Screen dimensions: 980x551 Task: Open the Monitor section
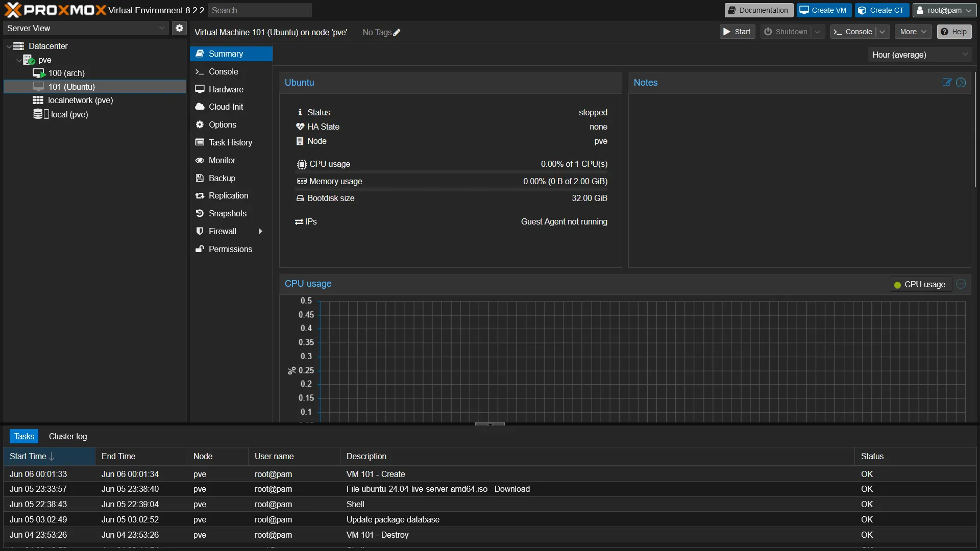point(231,160)
